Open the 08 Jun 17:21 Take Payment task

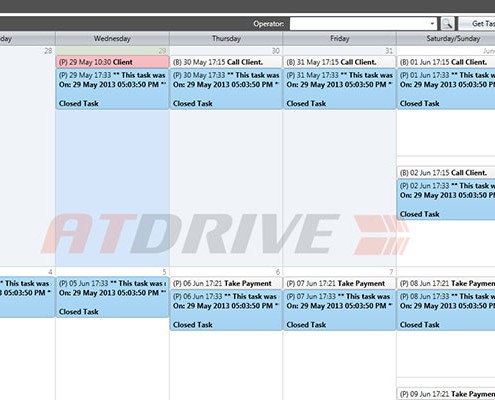[446, 283]
